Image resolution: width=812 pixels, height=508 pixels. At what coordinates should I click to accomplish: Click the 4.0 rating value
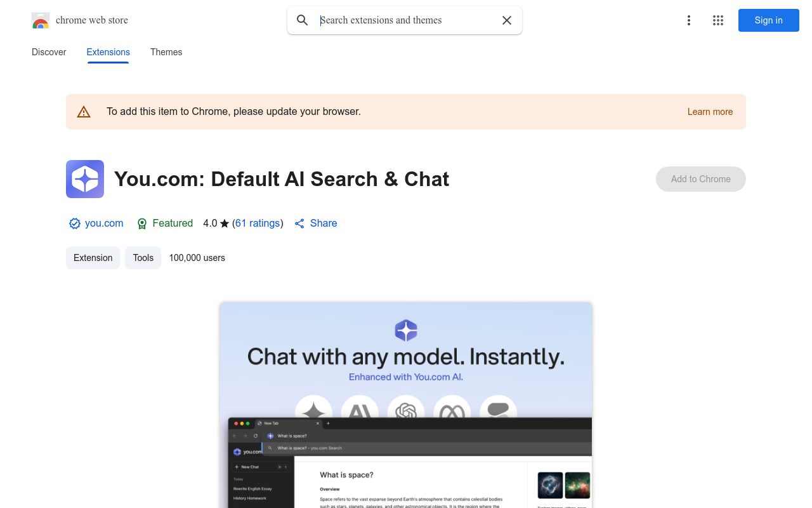coord(210,224)
